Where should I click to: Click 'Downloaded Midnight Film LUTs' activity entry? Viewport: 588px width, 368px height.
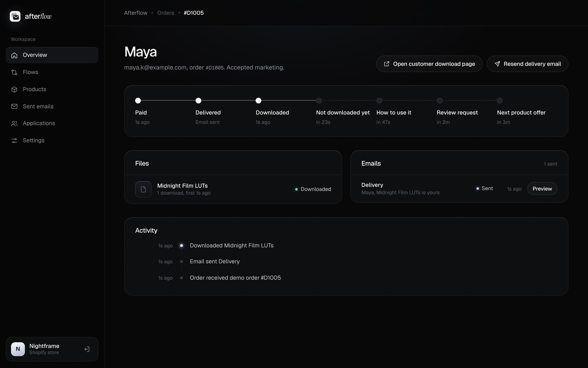click(x=232, y=245)
